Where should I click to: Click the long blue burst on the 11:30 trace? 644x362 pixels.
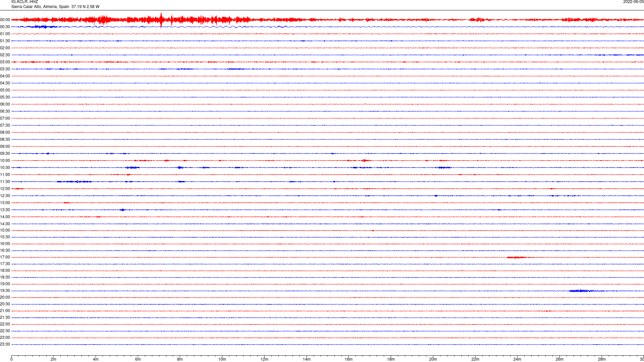(74, 182)
